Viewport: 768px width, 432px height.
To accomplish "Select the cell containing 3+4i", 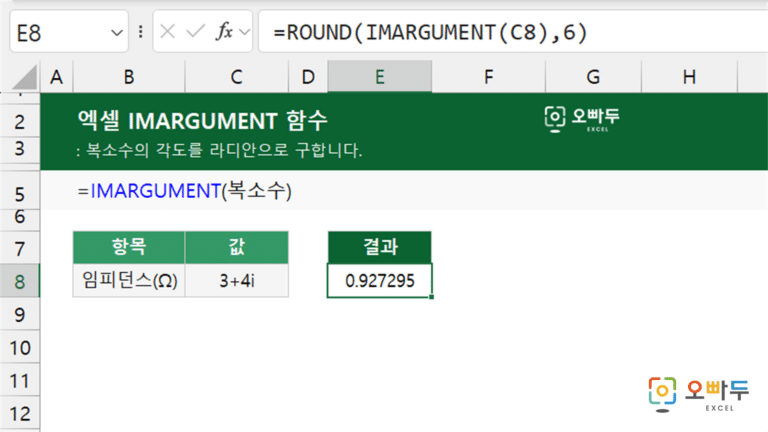I will 237,281.
